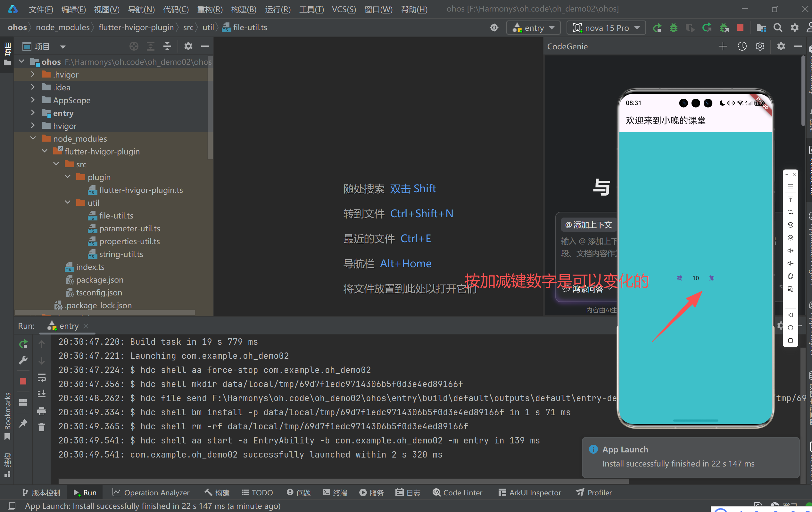Open the 构建(B) menu
Viewport: 812px width, 512px height.
[244, 9]
